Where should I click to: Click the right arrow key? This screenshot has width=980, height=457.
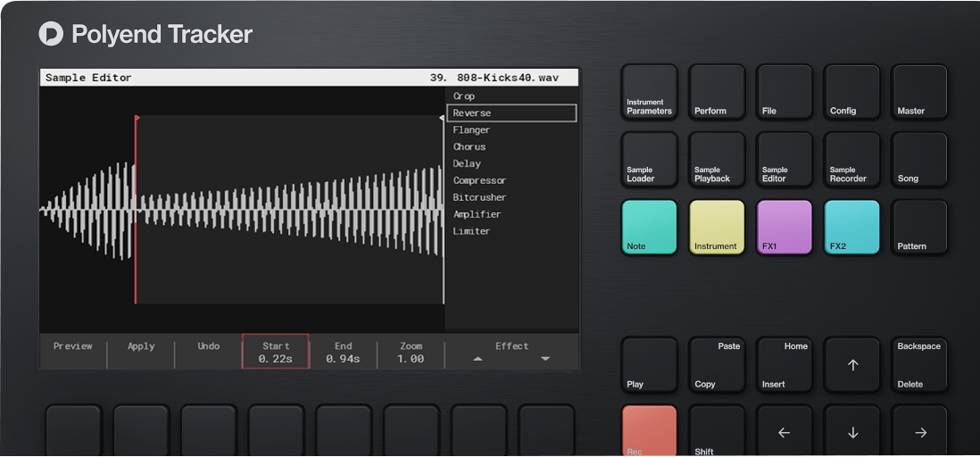pyautogui.click(x=919, y=431)
